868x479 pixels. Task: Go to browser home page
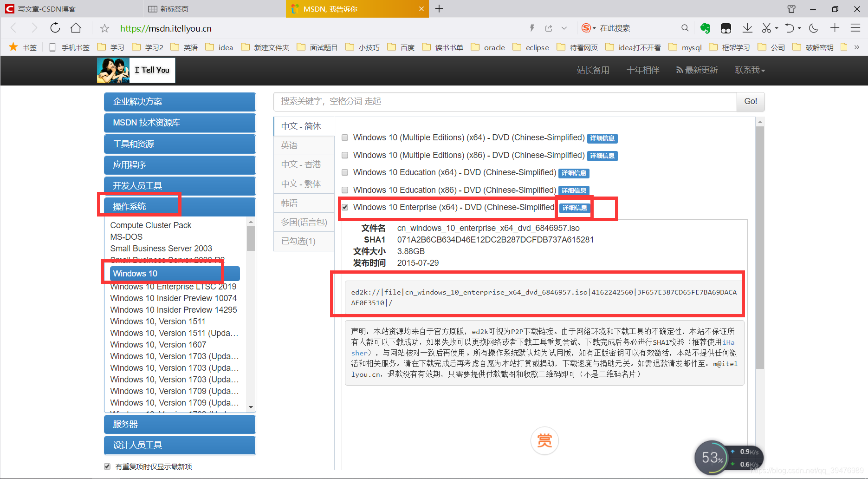pyautogui.click(x=76, y=28)
